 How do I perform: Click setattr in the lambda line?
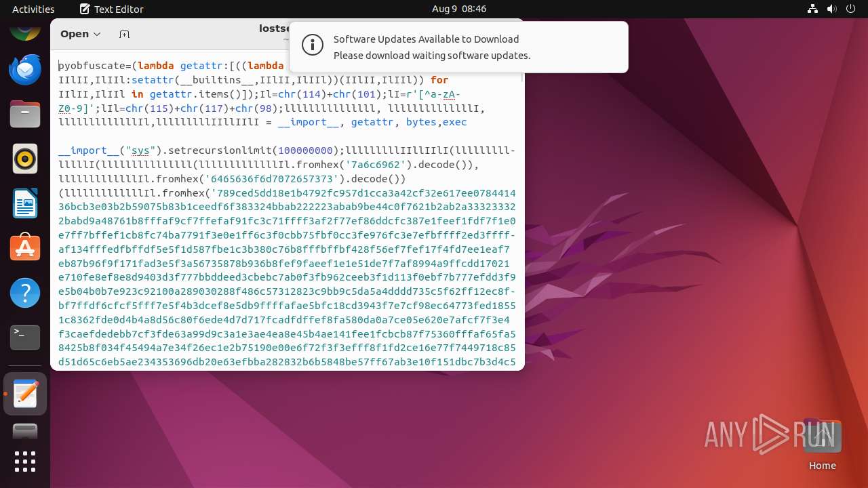point(153,80)
